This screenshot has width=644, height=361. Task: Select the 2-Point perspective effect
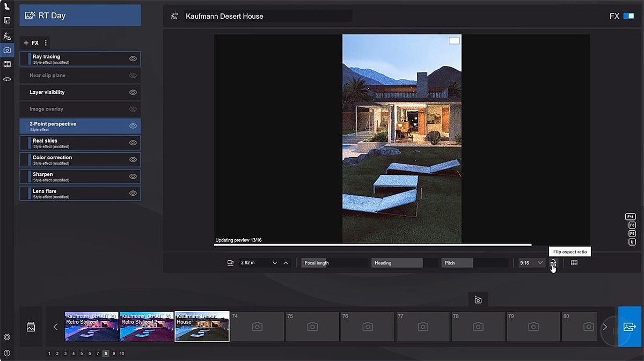(75, 126)
